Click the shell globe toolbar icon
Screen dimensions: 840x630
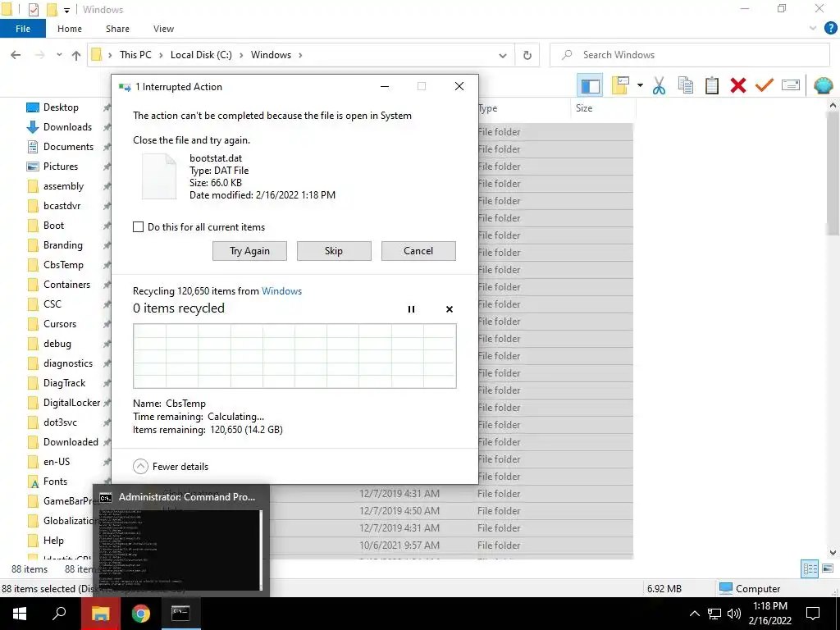[x=823, y=85]
